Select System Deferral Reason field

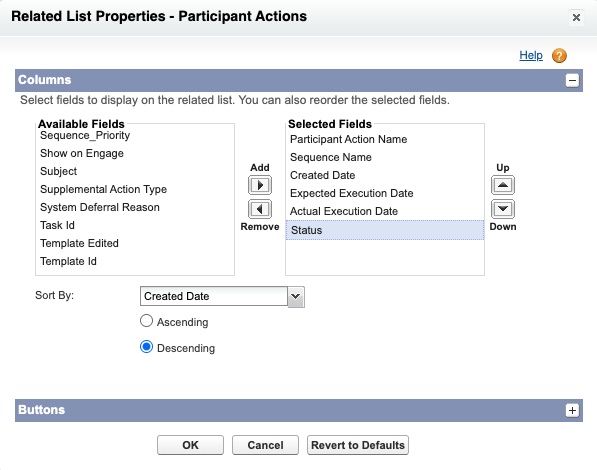pos(135,207)
